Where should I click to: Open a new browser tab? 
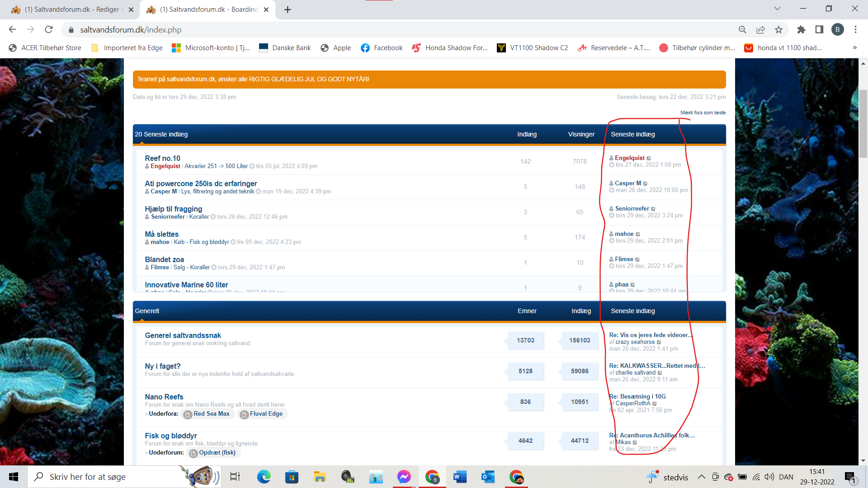[x=288, y=9]
